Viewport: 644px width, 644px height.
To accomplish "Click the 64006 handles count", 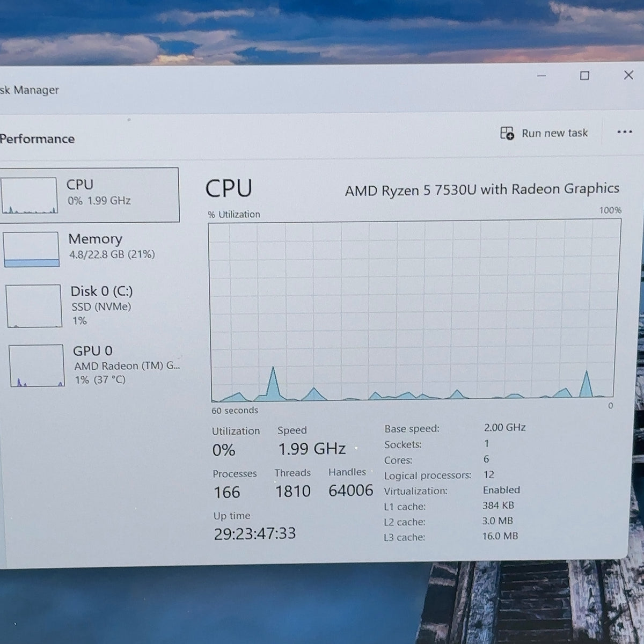I will 350,490.
